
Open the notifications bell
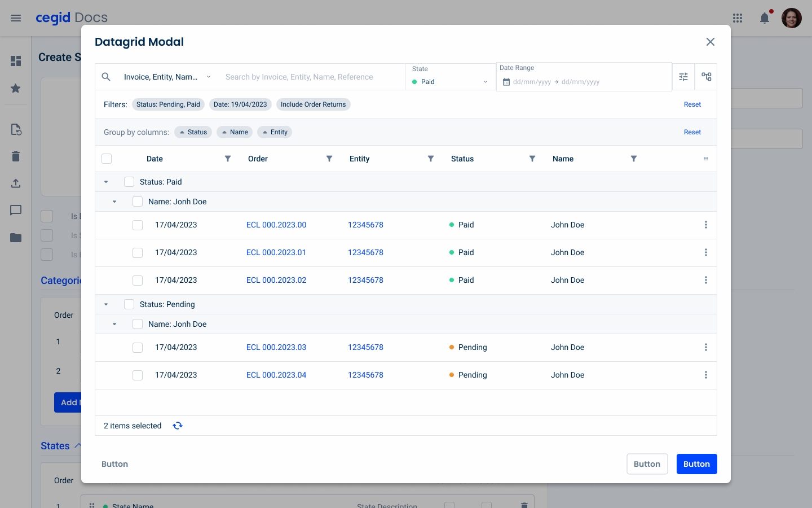(x=765, y=18)
